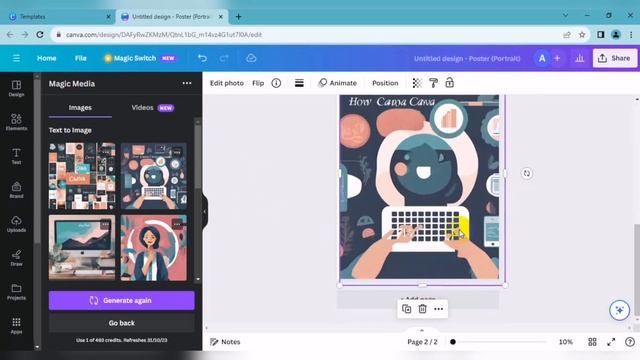Switch to Templates browser tab
The height and width of the screenshot is (360, 640).
[58, 17]
